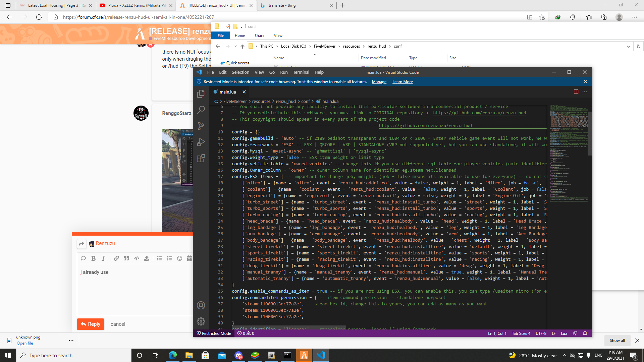Viewport: 644px width, 362px height.
Task: Open the editor More Actions ellipsis
Action: [585, 92]
